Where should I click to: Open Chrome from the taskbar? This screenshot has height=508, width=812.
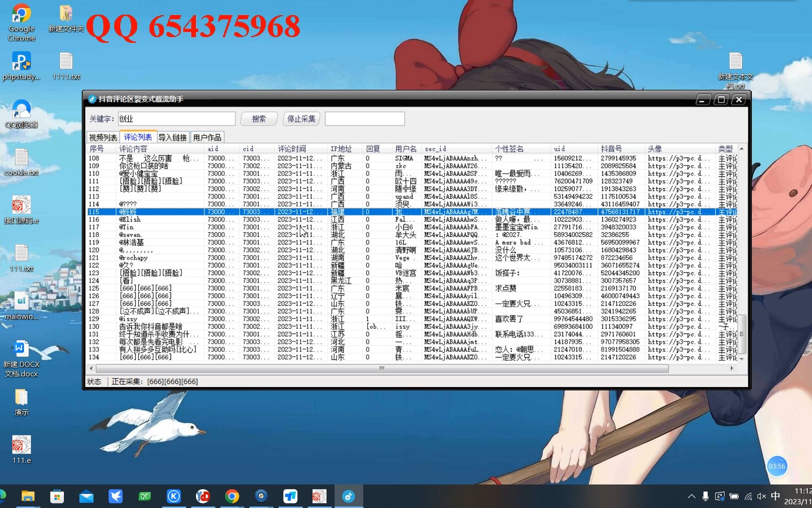pos(232,496)
